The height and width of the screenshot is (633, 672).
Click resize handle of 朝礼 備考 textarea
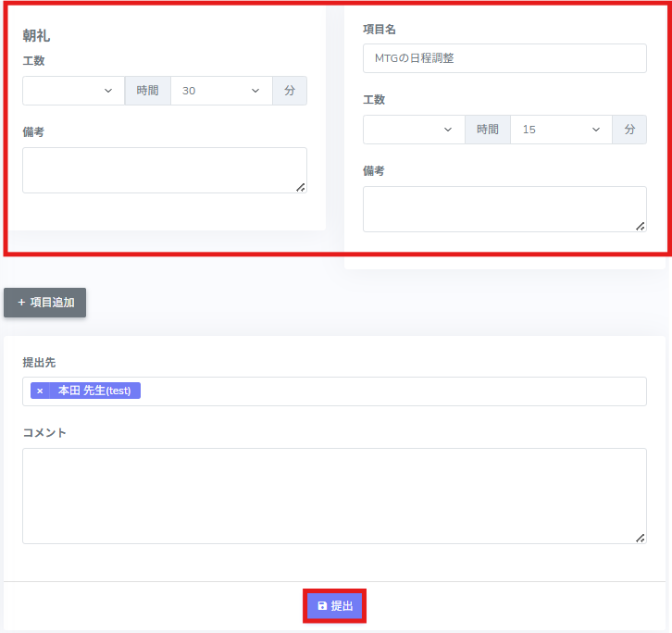[300, 187]
